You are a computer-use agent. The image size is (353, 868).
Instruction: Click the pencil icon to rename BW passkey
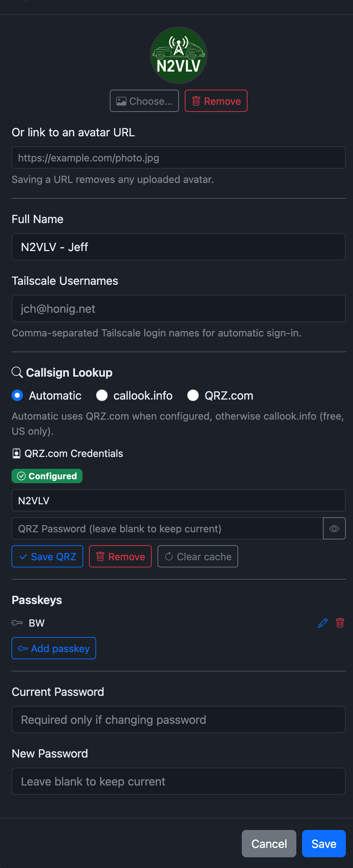coord(323,623)
